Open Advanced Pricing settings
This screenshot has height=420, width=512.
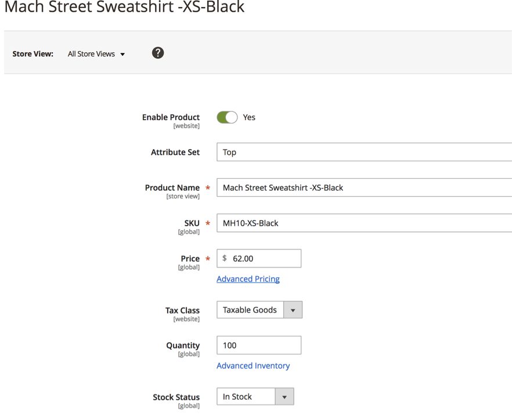248,278
